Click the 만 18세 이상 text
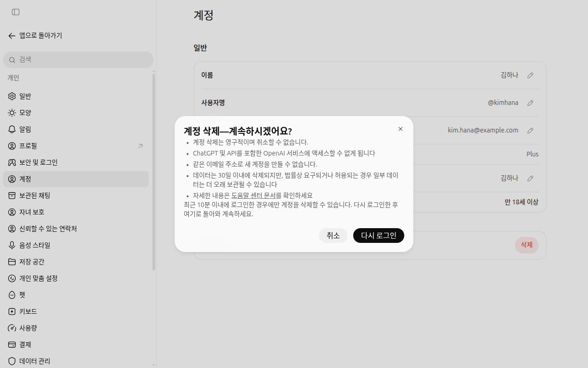This screenshot has height=368, width=588. [521, 202]
